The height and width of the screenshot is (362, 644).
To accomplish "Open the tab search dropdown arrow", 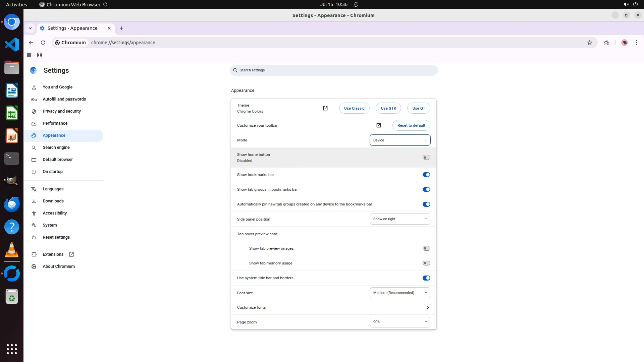I will (30, 28).
